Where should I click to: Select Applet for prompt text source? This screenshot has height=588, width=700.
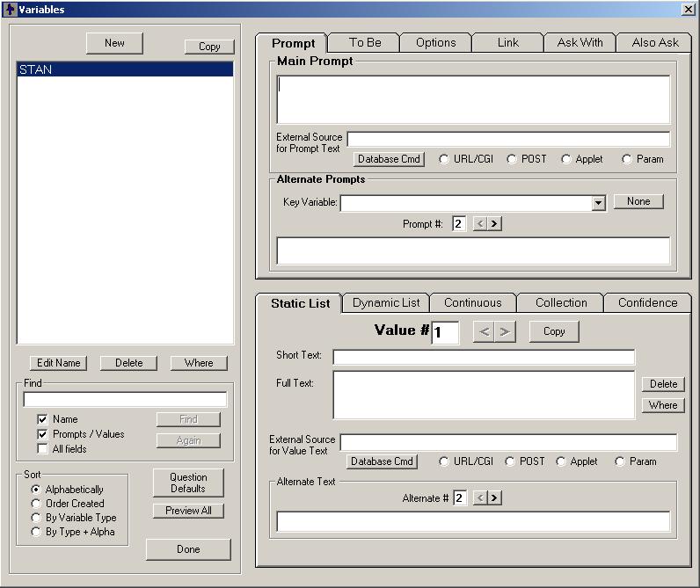coord(566,159)
